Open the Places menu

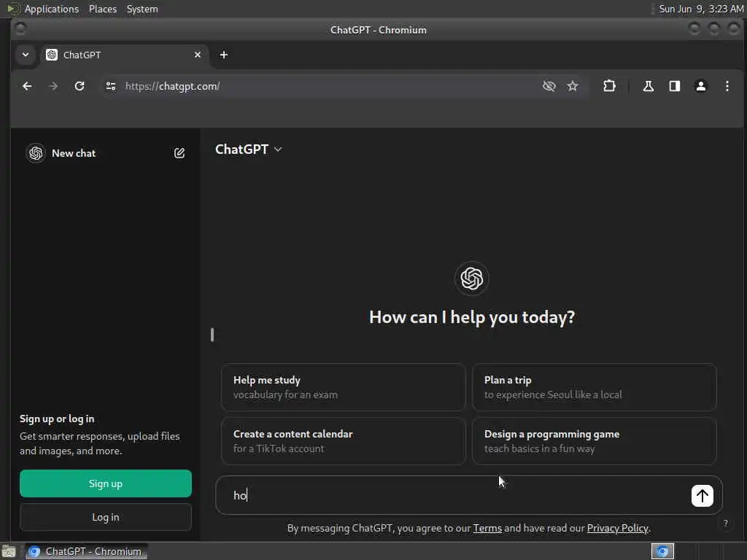point(102,9)
